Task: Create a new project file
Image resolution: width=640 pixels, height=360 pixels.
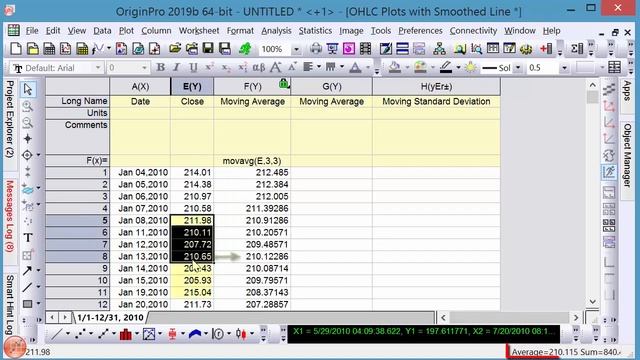Action: coord(16,49)
